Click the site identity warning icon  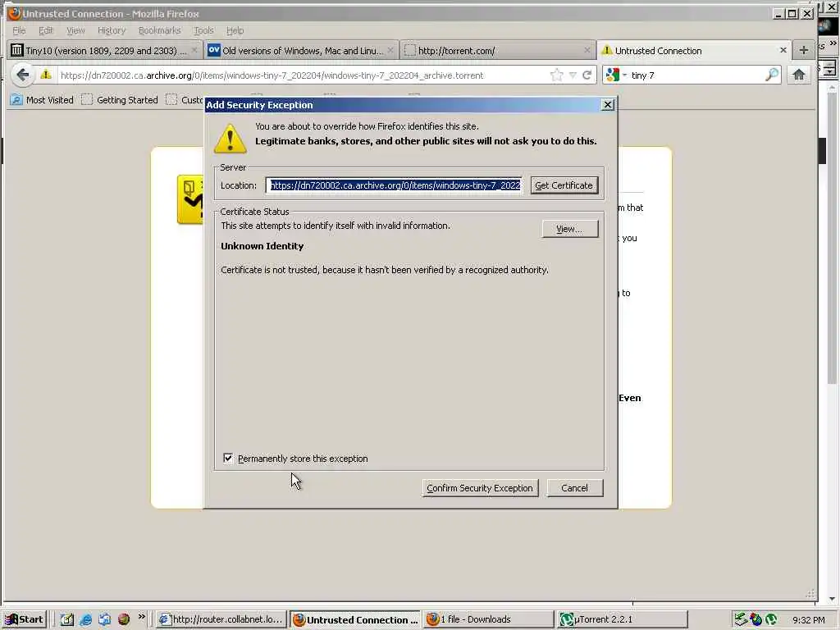coord(46,75)
